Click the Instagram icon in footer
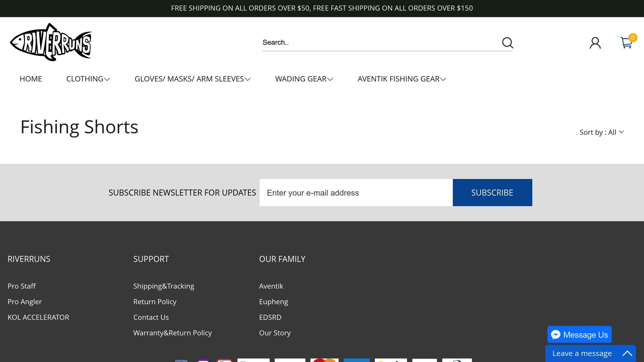 coord(203,360)
